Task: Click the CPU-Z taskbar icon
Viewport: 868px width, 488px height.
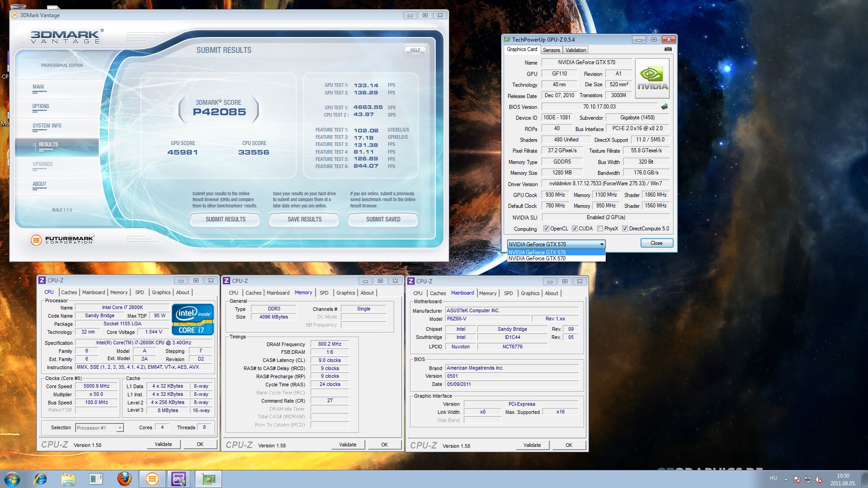Action: click(x=179, y=479)
